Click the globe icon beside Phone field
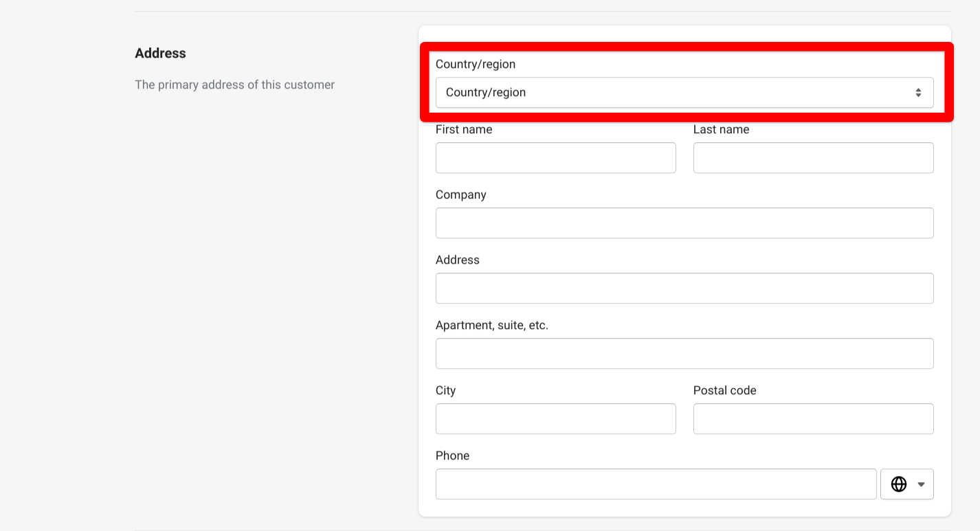 pyautogui.click(x=898, y=484)
